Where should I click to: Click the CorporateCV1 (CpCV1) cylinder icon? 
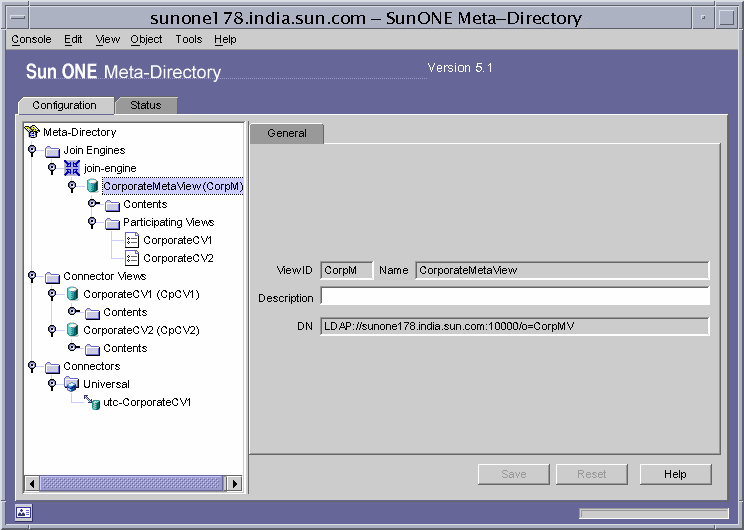[x=72, y=294]
